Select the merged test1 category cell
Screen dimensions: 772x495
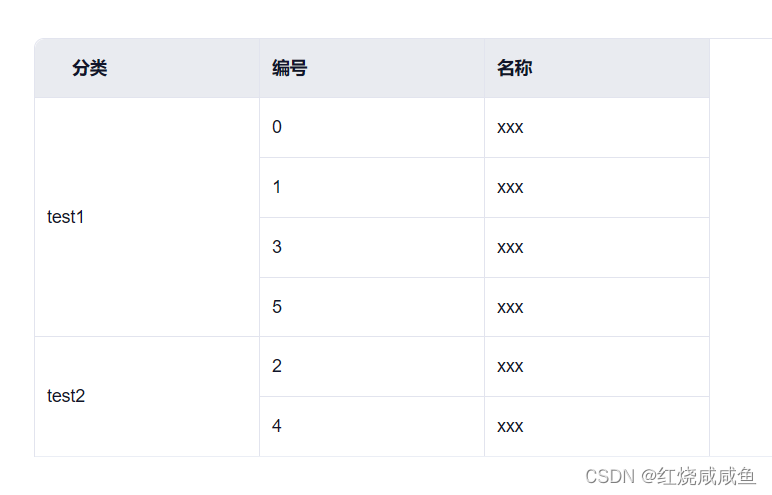coord(66,217)
